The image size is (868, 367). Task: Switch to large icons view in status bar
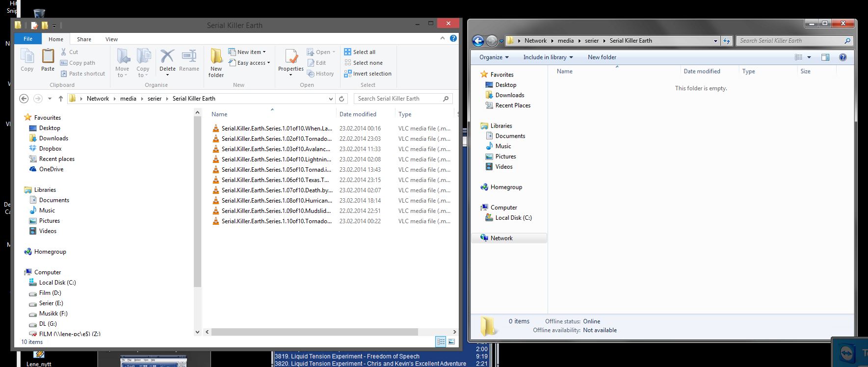[451, 341]
